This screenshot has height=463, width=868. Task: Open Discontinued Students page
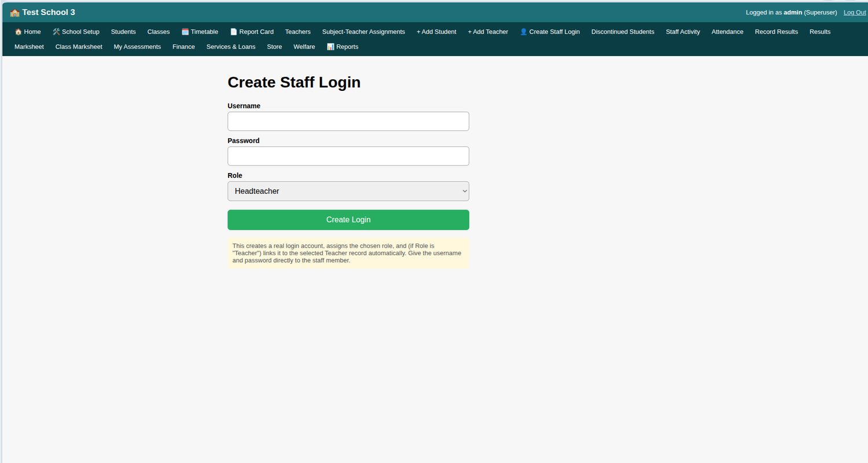[x=623, y=32]
